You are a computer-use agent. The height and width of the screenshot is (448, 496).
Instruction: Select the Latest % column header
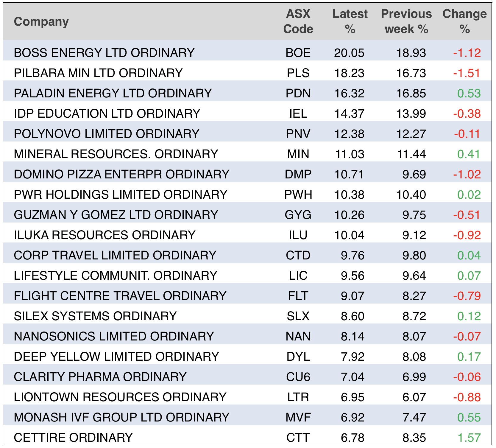(x=350, y=21)
